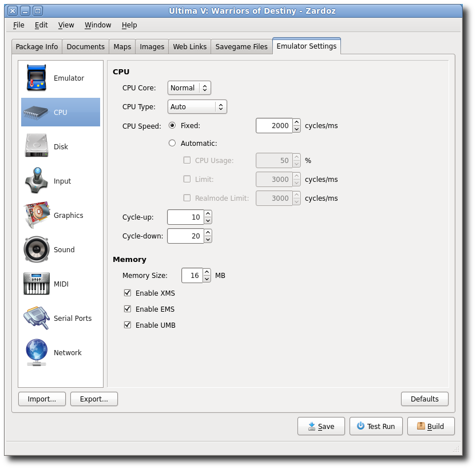
Task: Open Network globe settings icon
Action: 36,352
